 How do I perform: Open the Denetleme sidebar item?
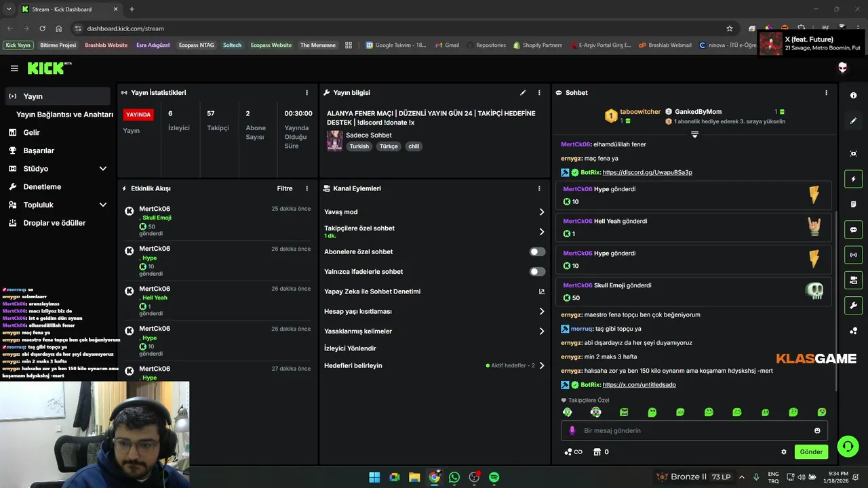[x=58, y=186]
